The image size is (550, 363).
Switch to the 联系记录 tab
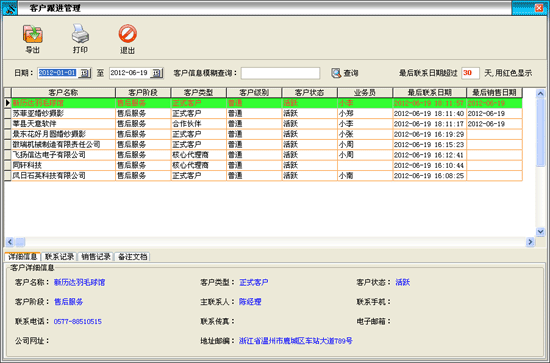click(59, 257)
